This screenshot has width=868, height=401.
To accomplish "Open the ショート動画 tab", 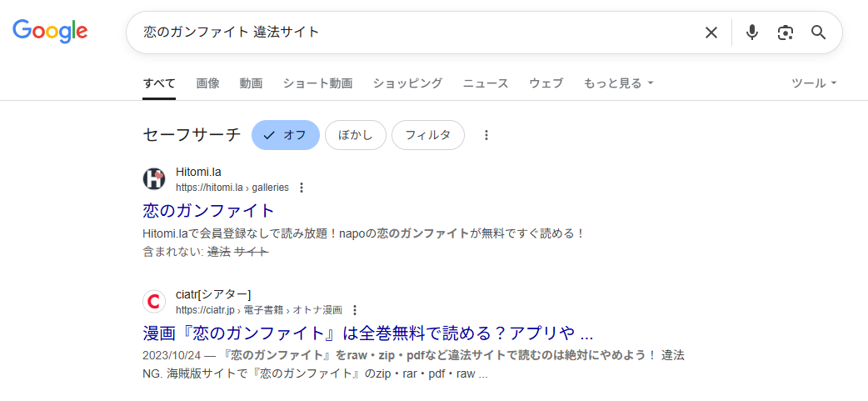I will (x=317, y=83).
